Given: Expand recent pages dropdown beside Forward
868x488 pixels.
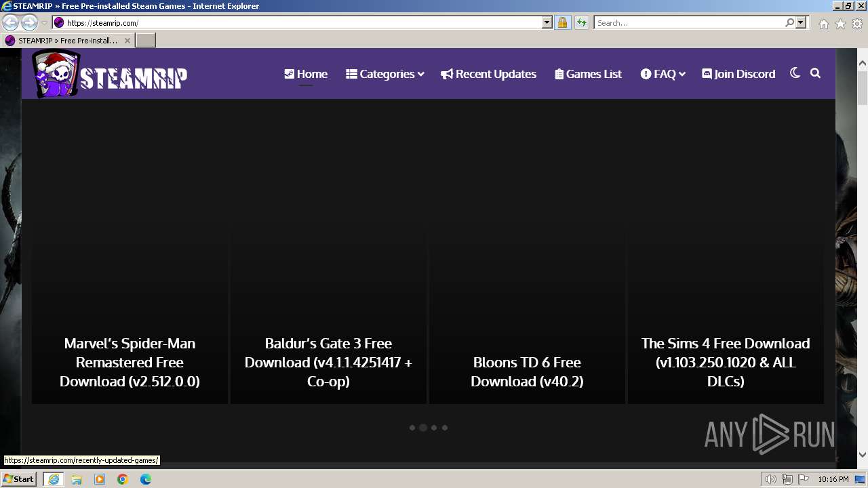Looking at the screenshot, I should point(44,23).
